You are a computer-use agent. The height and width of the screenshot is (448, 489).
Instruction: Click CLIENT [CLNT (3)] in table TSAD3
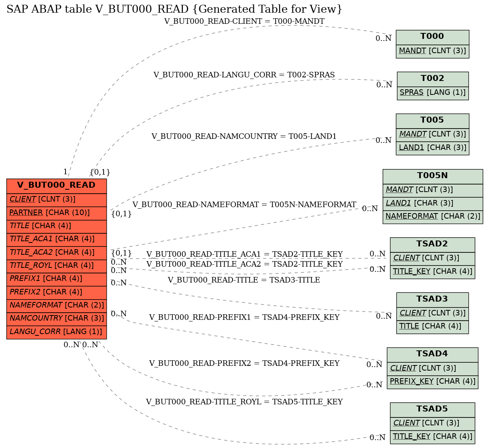tap(433, 313)
